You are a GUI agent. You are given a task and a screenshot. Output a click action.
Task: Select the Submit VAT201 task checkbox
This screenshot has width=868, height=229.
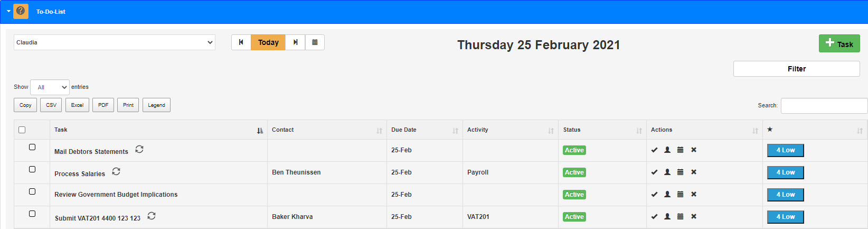[32, 214]
